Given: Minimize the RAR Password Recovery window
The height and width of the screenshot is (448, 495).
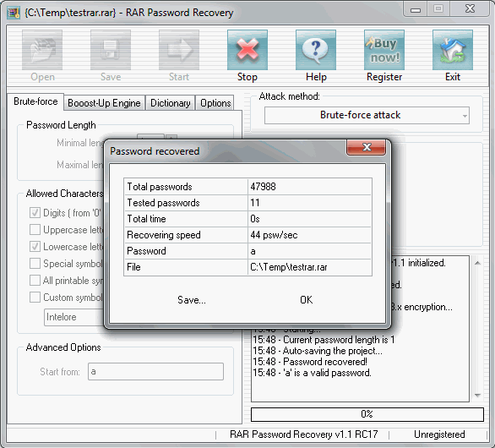Looking at the screenshot, I should (x=416, y=9).
